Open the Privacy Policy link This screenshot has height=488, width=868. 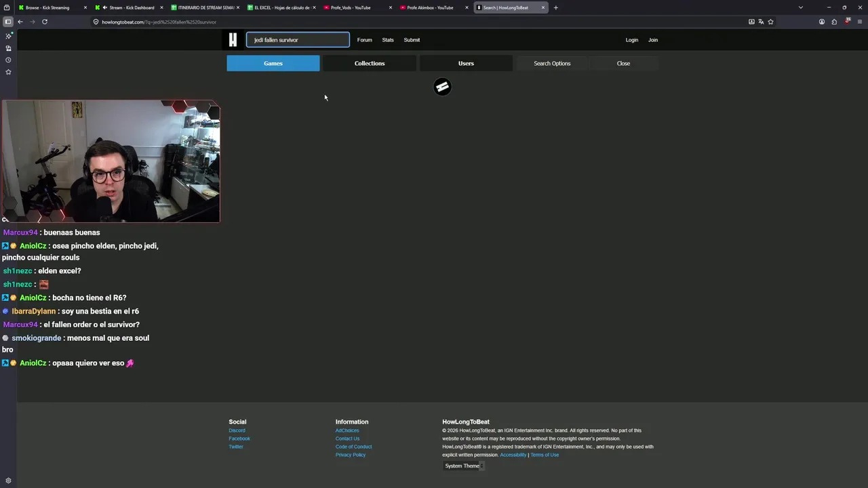pos(350,455)
